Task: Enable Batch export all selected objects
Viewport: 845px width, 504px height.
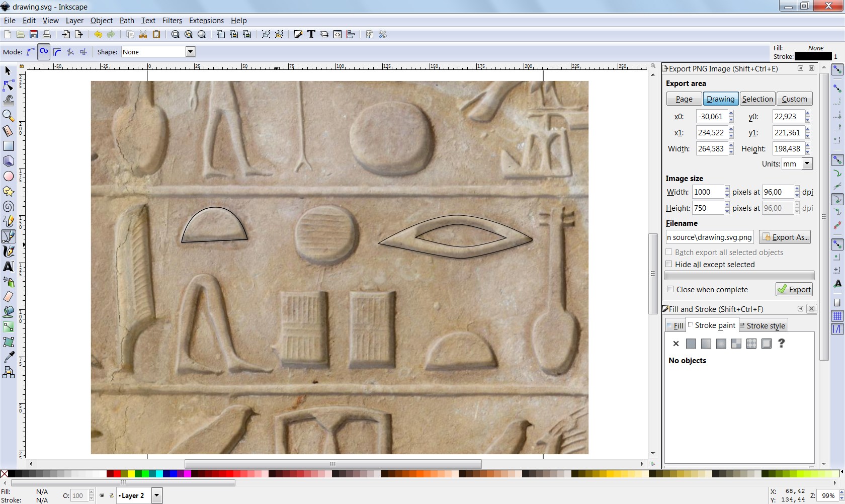Action: click(669, 252)
